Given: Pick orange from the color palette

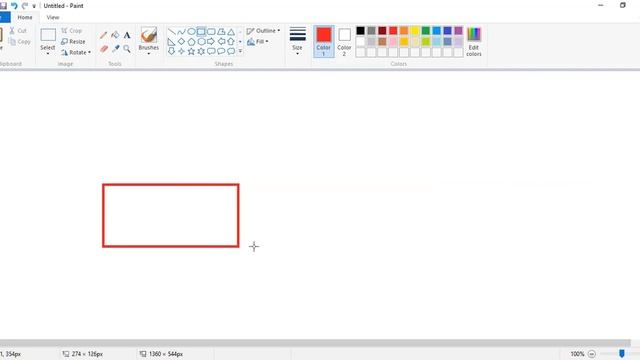Looking at the screenshot, I should click(x=404, y=31).
